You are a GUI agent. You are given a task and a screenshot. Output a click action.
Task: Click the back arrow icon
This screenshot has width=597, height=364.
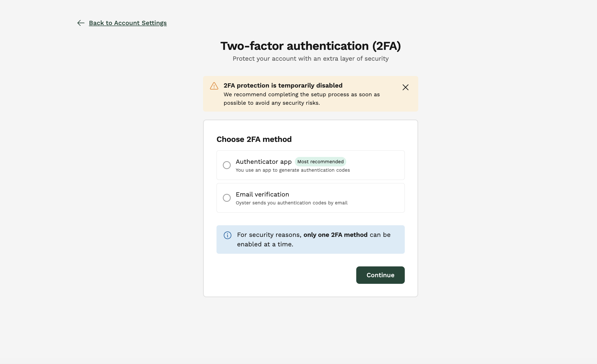click(x=81, y=23)
